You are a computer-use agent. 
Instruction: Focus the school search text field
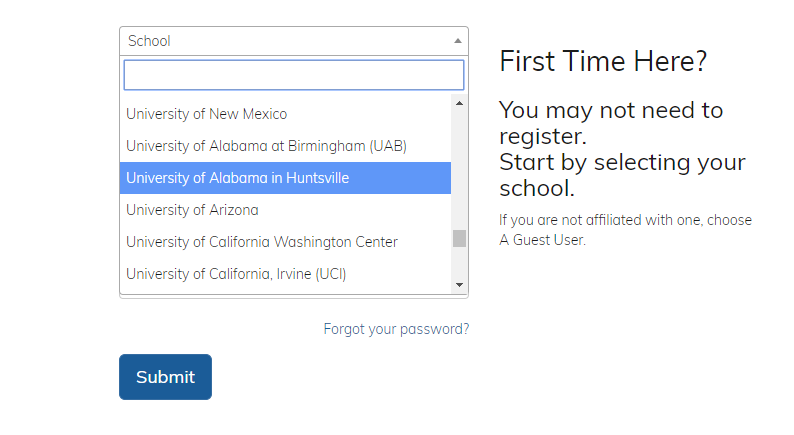point(294,75)
